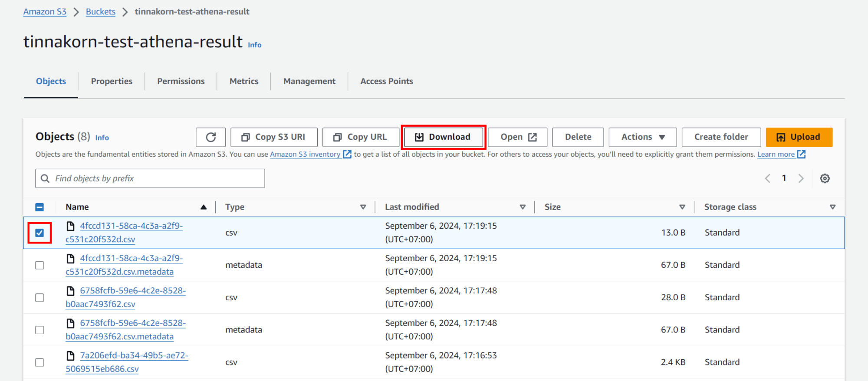Click the Download button
Screen dimensions: 868x381
tap(443, 137)
